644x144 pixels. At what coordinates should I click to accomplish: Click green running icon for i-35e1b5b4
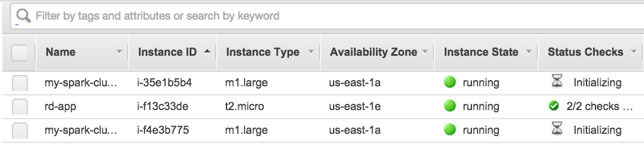[450, 82]
